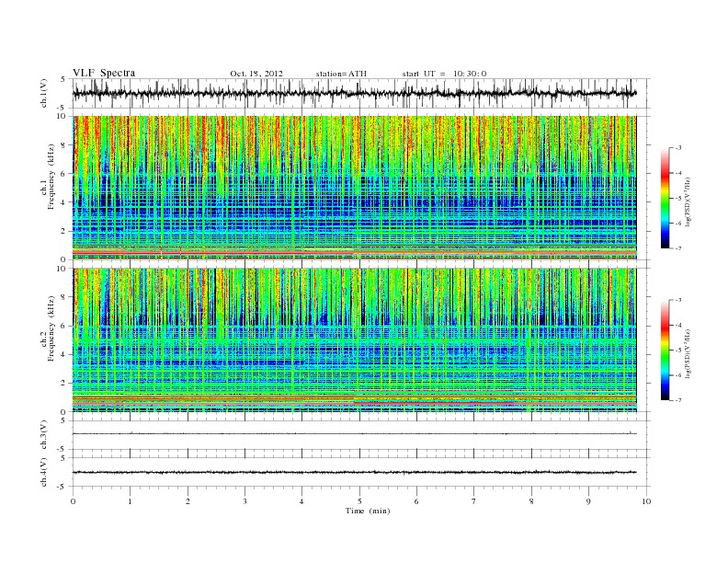Viewport: 728px width, 563px height.
Task: Click the 'ch.3(V)' axis label
Action: point(44,435)
